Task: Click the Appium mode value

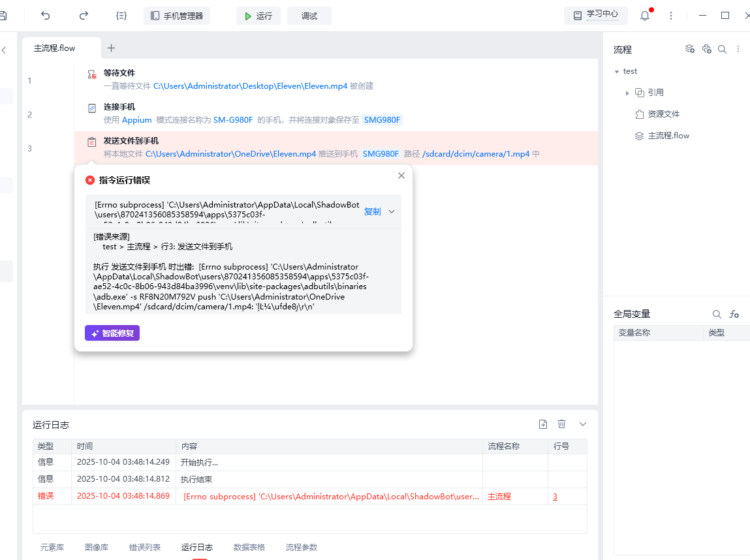Action: click(137, 120)
